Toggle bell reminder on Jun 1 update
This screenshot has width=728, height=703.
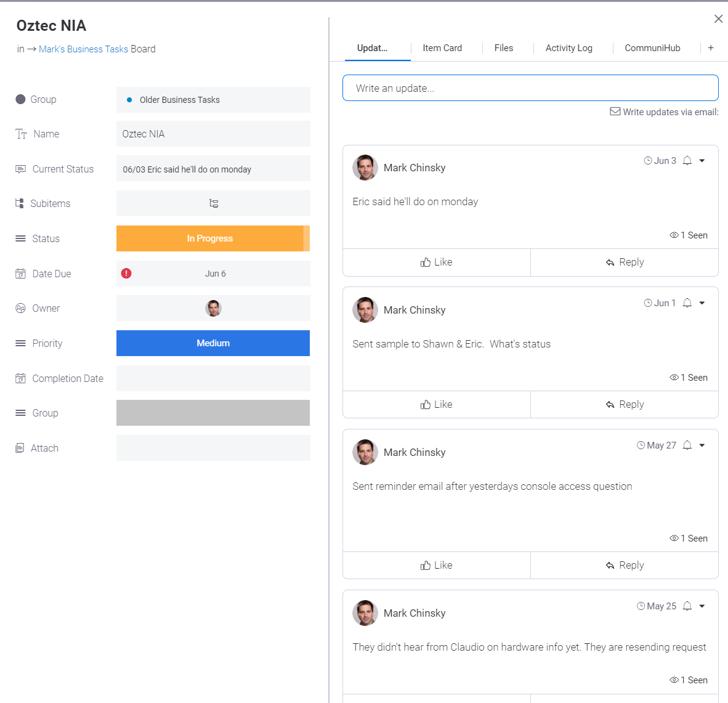click(x=687, y=303)
